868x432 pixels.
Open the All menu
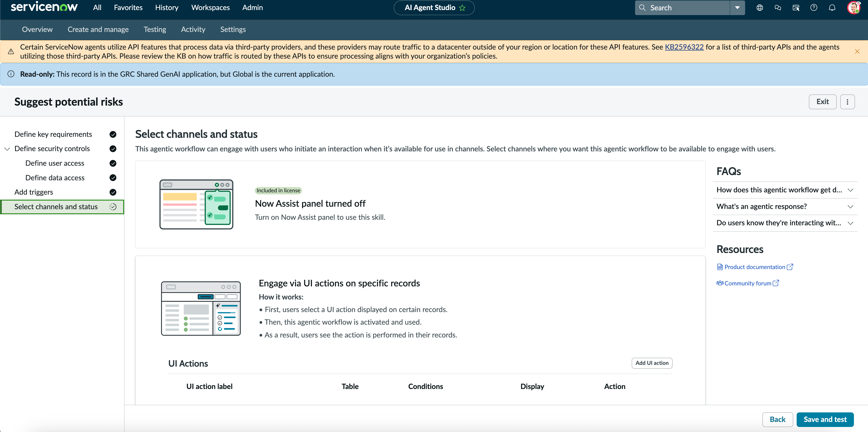(x=97, y=8)
